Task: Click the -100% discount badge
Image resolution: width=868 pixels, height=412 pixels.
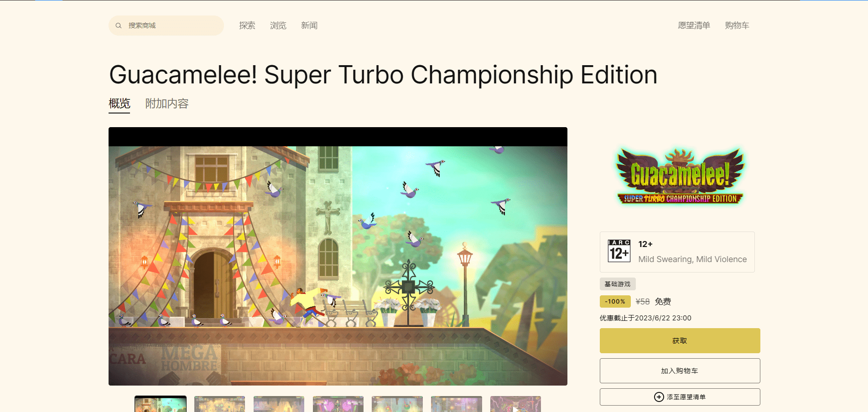Action: pyautogui.click(x=615, y=302)
